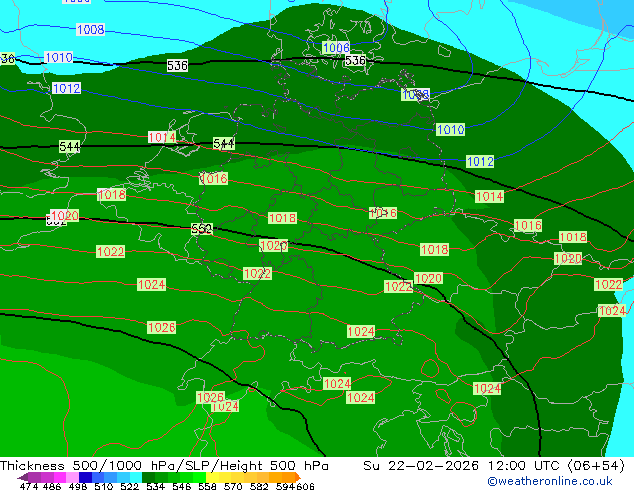Click the legend value 522
Image resolution: width=634 pixels, height=490 pixels.
[129, 486]
